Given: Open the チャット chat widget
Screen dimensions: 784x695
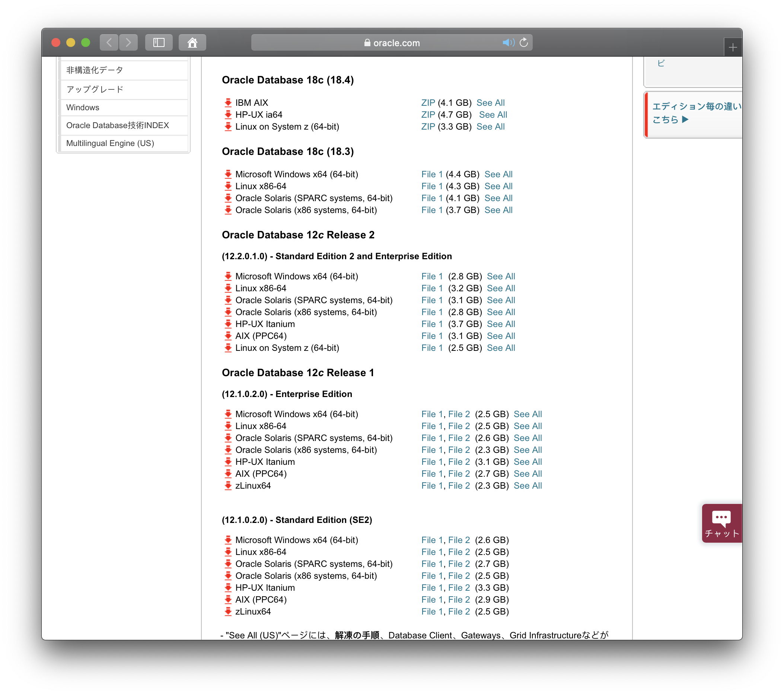Looking at the screenshot, I should coord(721,523).
